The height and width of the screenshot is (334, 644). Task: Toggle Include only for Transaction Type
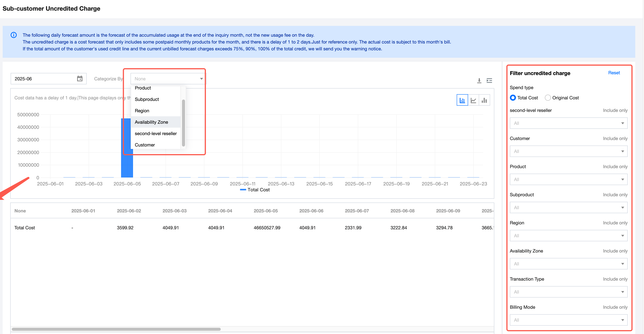tap(615, 279)
